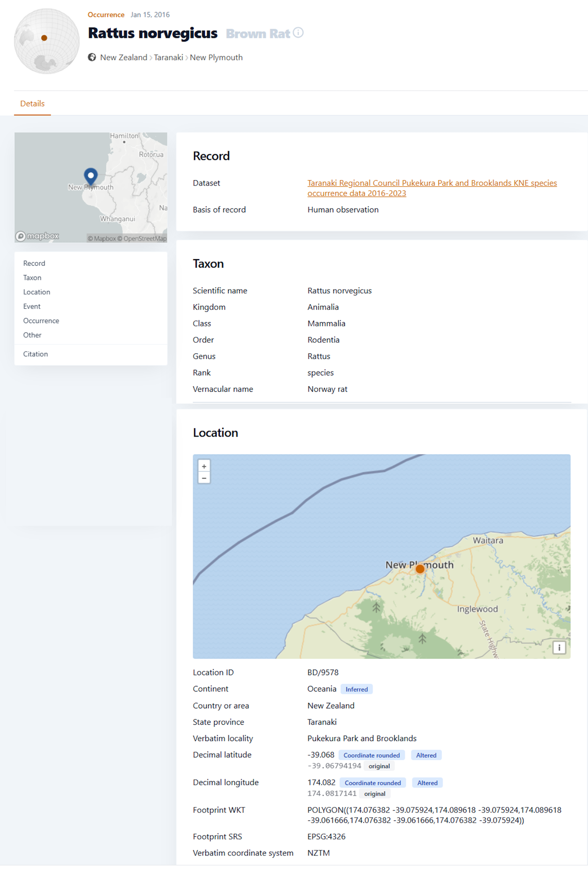Go to Citation in the sidebar
This screenshot has height=869, width=588.
(x=35, y=354)
